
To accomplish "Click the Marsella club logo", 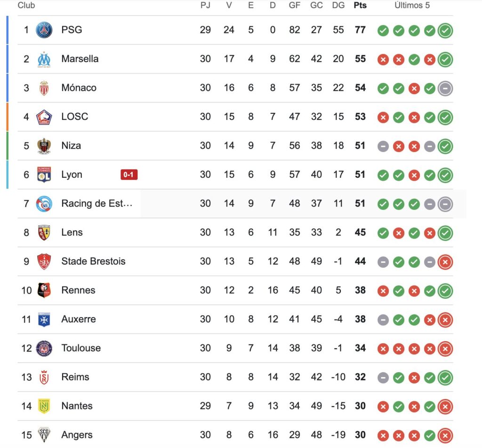I will click(x=44, y=59).
